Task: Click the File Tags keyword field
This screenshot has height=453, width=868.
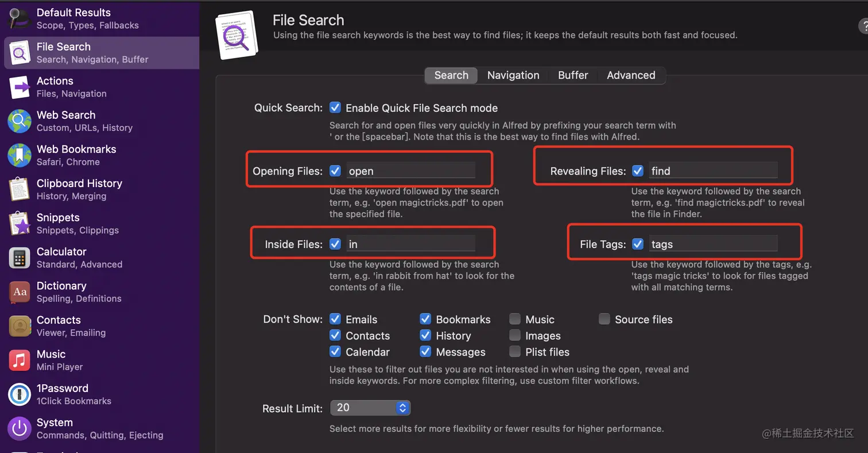Action: [713, 244]
